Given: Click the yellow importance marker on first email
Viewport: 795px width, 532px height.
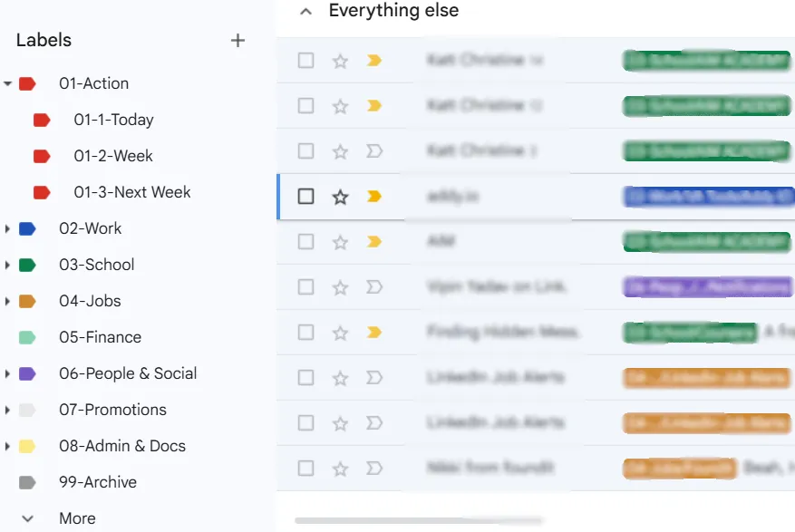Looking at the screenshot, I should tap(374, 61).
